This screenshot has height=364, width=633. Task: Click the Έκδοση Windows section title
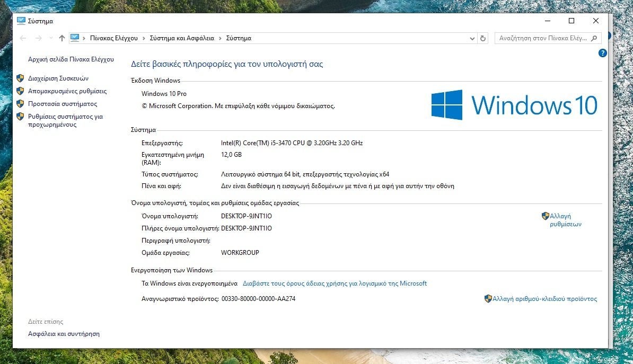tap(155, 81)
